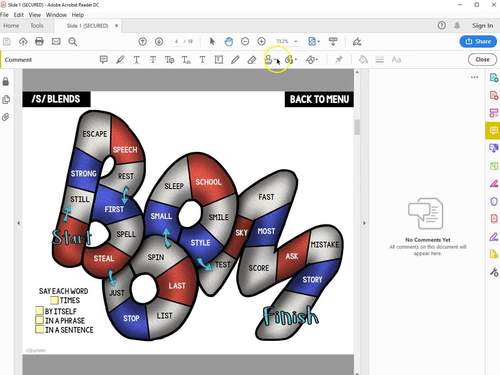Check the IN A SENTENCE box
Screen dimensions: 500x375
click(x=39, y=329)
